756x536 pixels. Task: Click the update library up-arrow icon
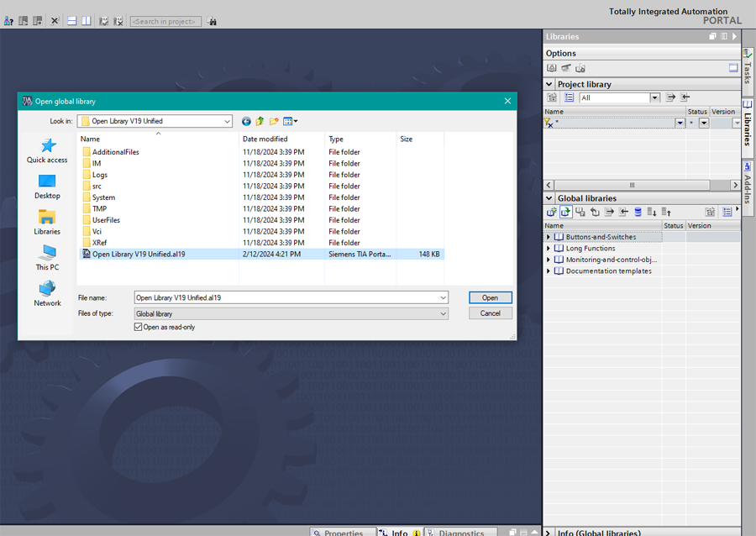[x=666, y=212]
